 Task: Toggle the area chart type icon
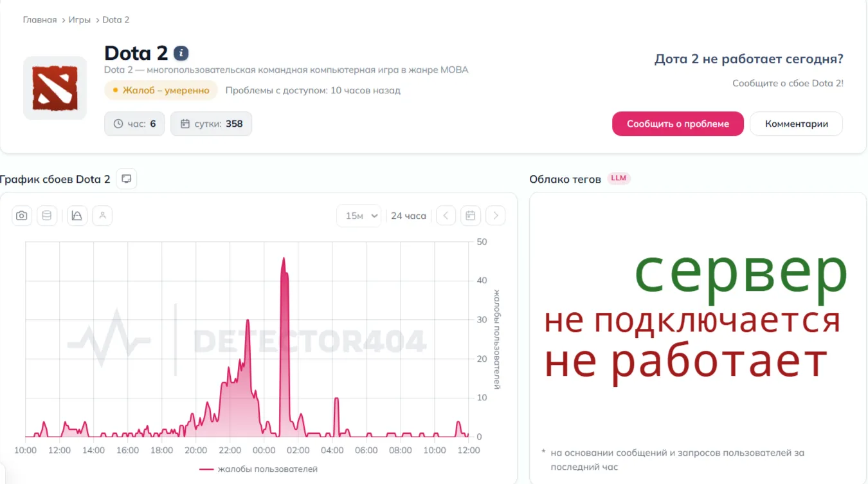click(x=77, y=216)
